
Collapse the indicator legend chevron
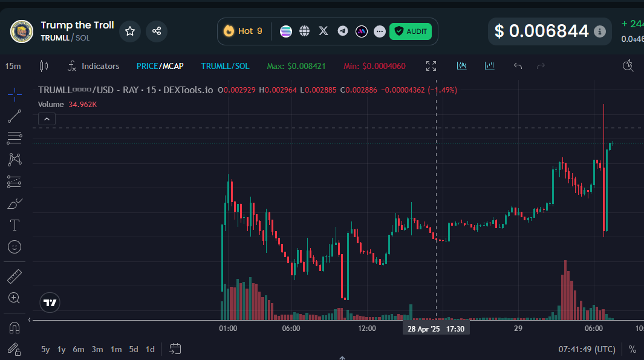47,119
